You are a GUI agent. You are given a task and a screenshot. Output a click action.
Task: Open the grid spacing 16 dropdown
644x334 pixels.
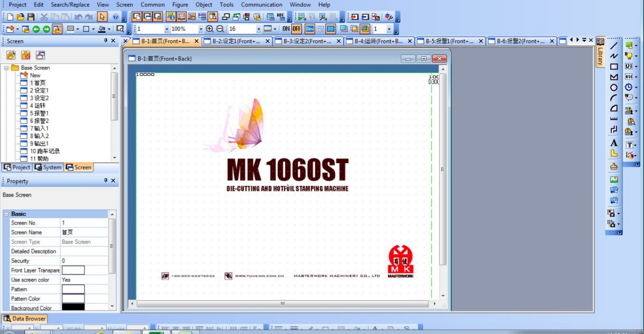click(x=259, y=29)
